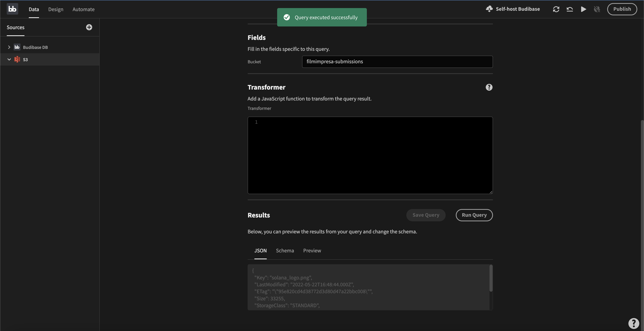The width and height of the screenshot is (644, 331).
Task: Click the S3 datasource icon
Action: click(x=17, y=59)
